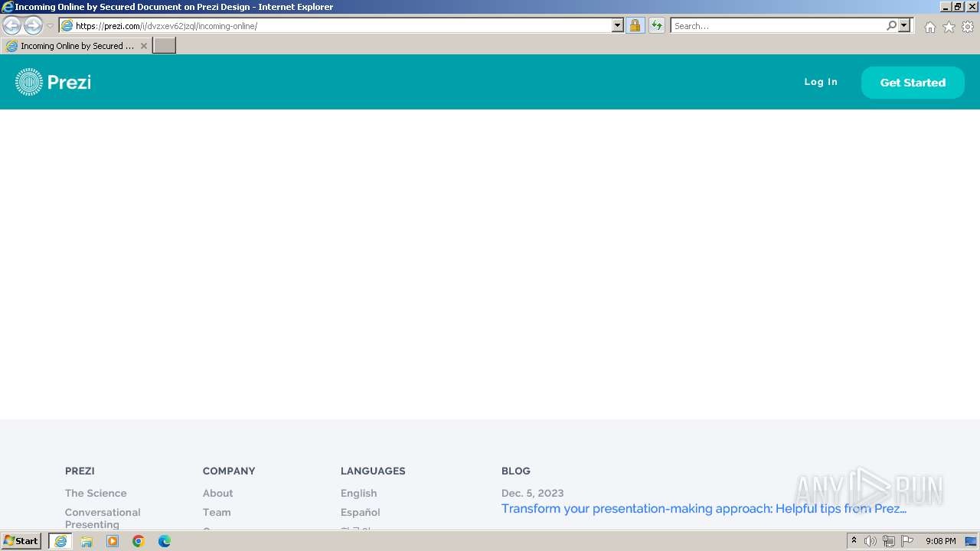Click the PREZI footer heading
Viewport: 980px width, 551px height.
point(80,471)
